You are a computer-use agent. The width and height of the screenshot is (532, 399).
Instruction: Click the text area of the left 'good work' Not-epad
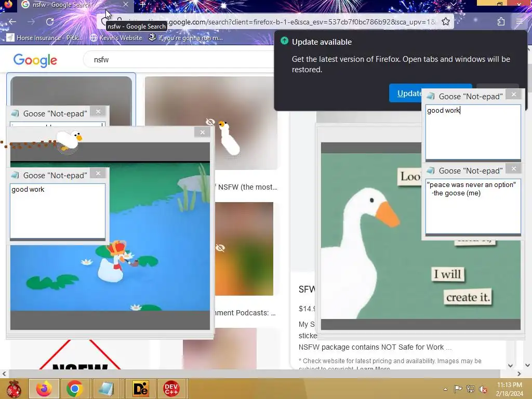58,211
